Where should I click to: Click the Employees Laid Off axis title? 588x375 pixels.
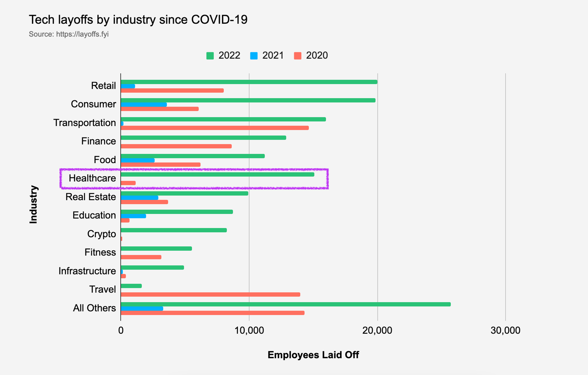click(313, 355)
